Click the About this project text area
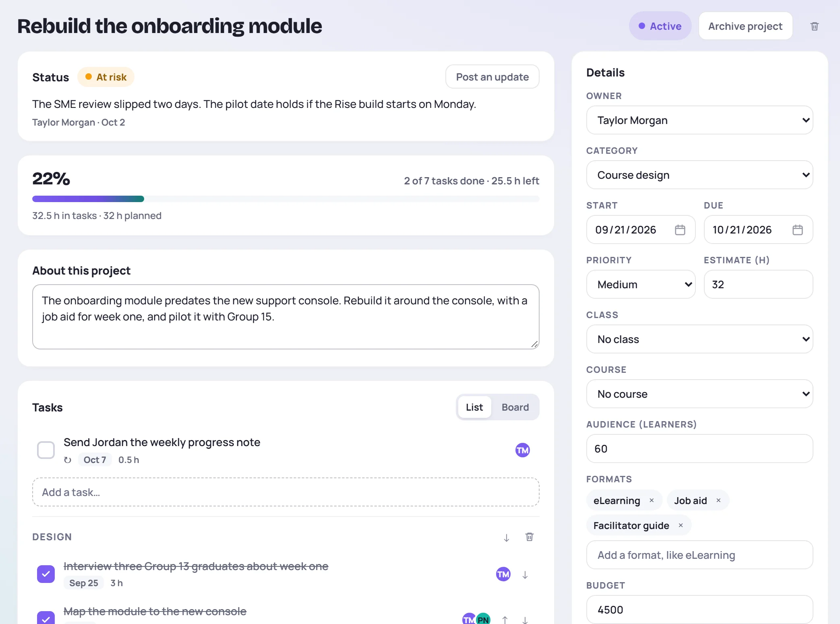Image resolution: width=840 pixels, height=624 pixels. (286, 317)
